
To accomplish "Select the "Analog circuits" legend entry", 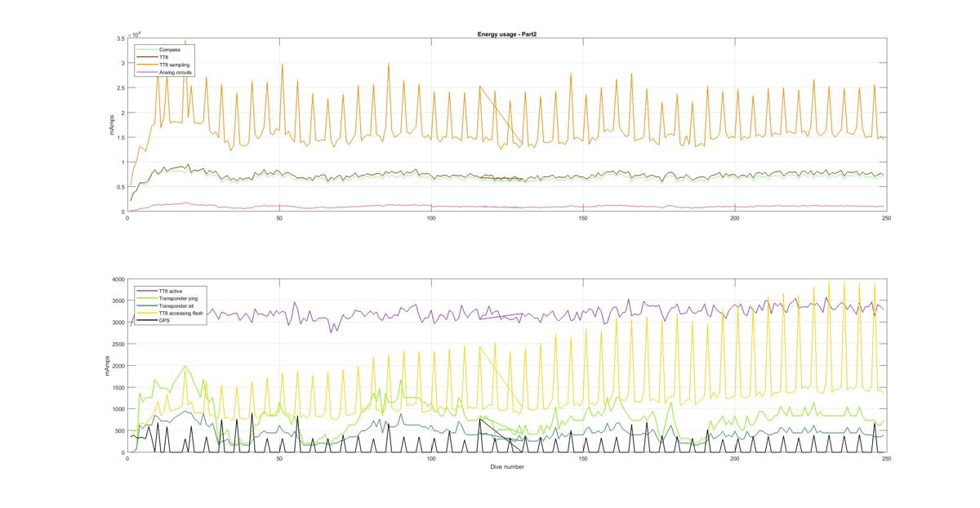I will [x=176, y=73].
